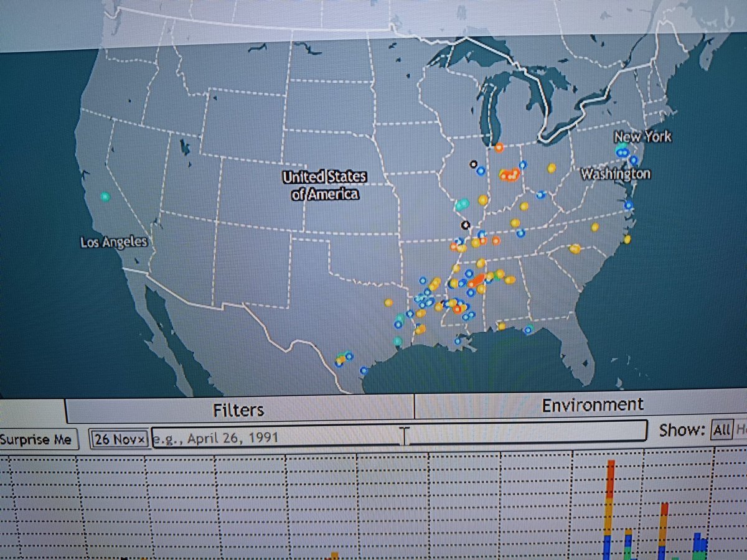The image size is (747, 560).
Task: Click blue ring marker on the Virginia coast
Action: (629, 204)
